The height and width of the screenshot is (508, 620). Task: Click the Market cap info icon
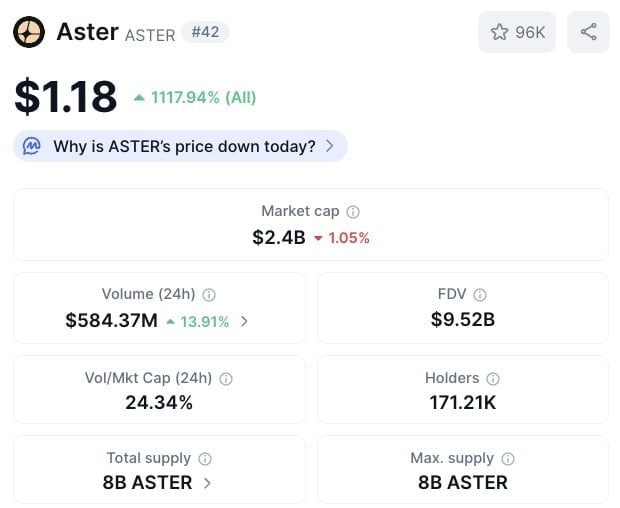(x=353, y=212)
